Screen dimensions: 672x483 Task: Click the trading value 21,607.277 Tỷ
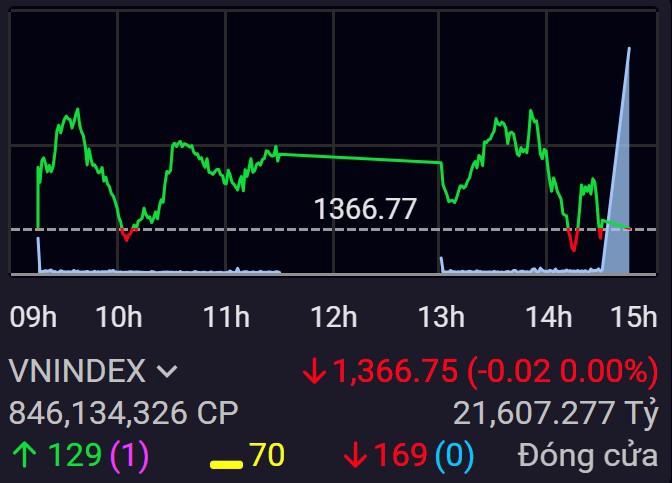(x=555, y=413)
